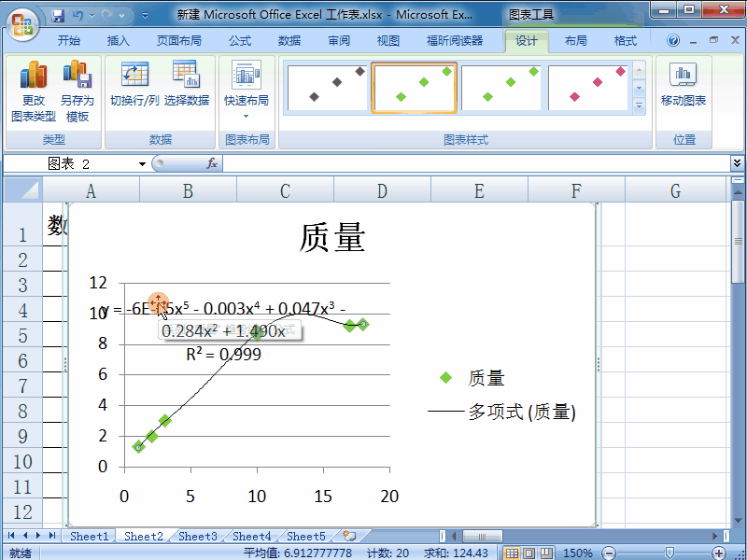Image resolution: width=747 pixels, height=560 pixels.
Task: Apply the third green chart style thumbnail
Action: click(501, 88)
